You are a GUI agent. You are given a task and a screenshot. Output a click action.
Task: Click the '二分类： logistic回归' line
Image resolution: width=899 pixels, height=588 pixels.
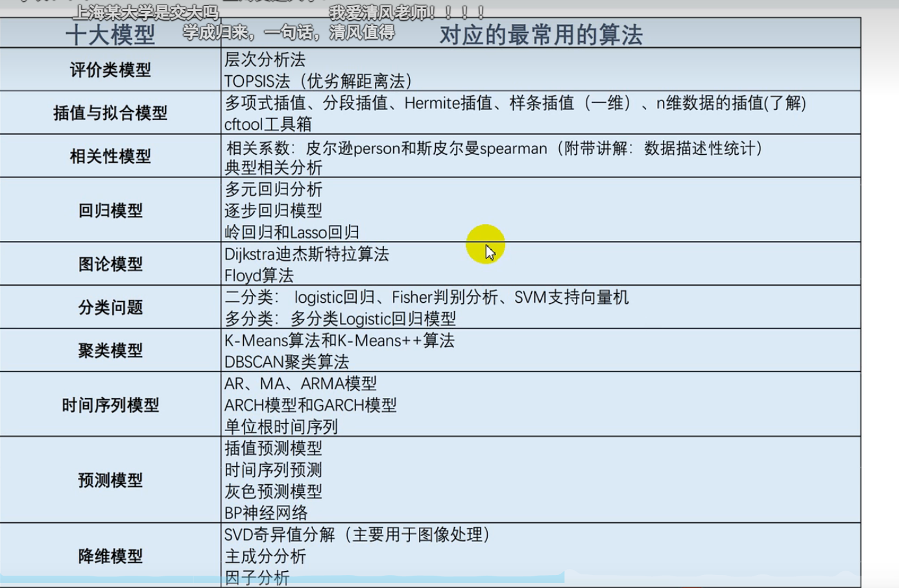point(427,298)
